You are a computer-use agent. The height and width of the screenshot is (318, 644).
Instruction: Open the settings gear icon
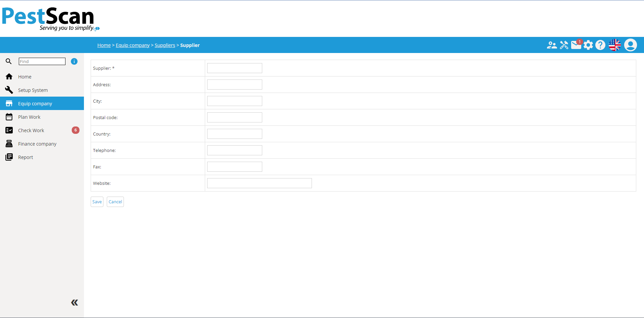[x=588, y=45]
